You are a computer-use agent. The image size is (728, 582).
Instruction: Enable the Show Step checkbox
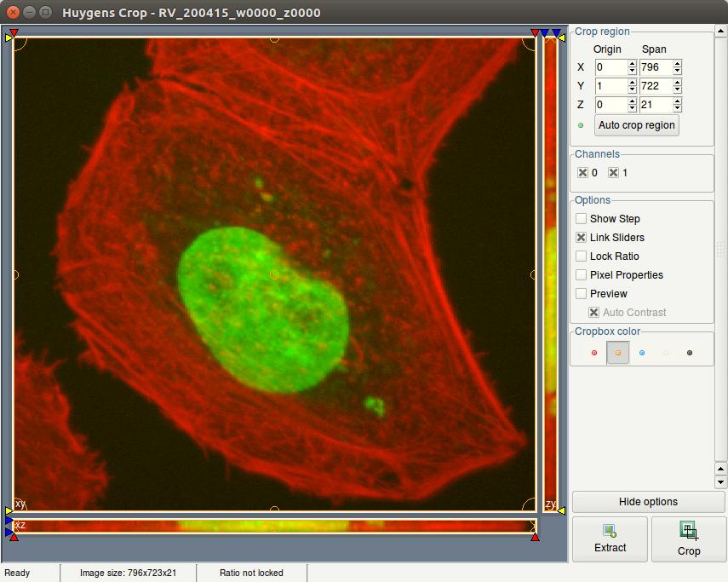pos(582,219)
